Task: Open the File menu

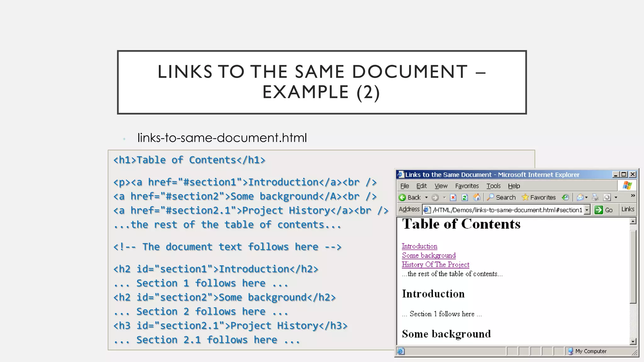Action: click(x=405, y=186)
